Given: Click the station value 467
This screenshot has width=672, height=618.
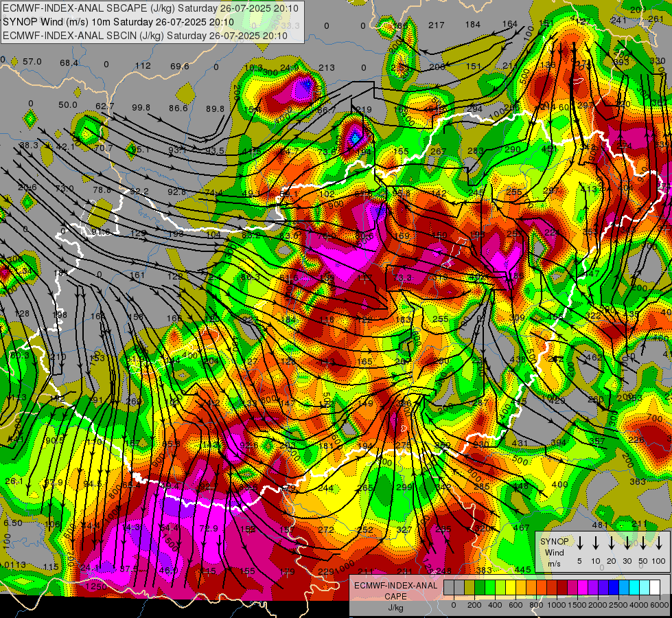Looking at the screenshot, I should pos(521,527).
